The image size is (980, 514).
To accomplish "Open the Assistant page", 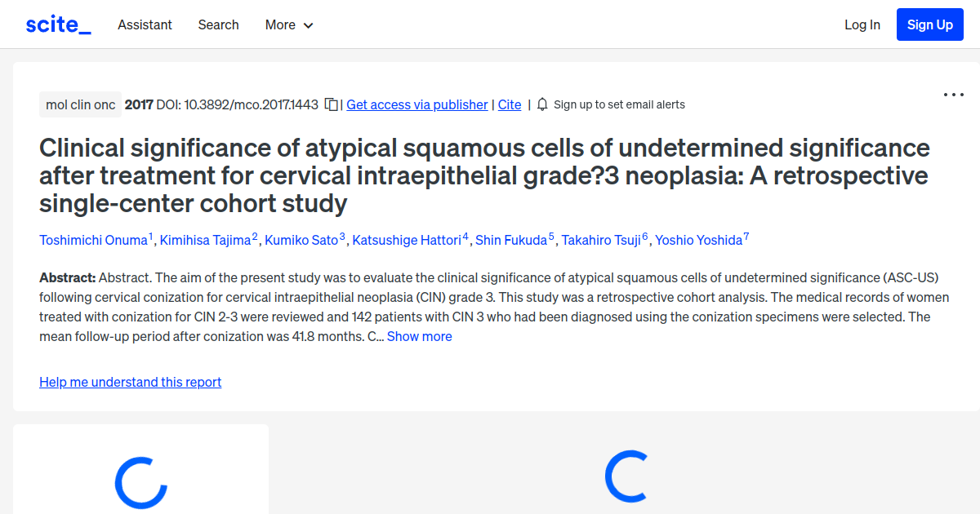I will click(145, 25).
